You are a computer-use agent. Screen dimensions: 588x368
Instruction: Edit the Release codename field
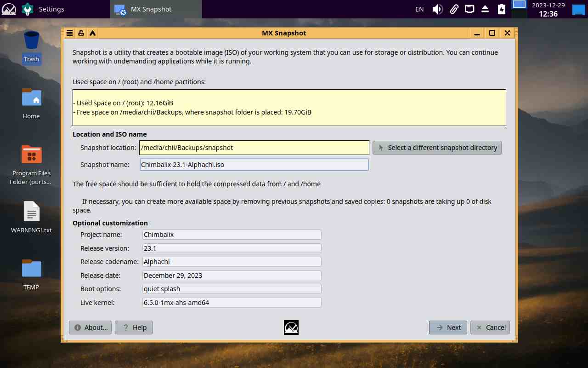point(232,262)
